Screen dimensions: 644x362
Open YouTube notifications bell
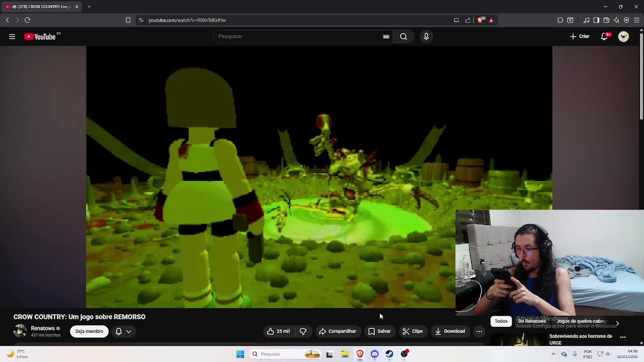point(605,36)
